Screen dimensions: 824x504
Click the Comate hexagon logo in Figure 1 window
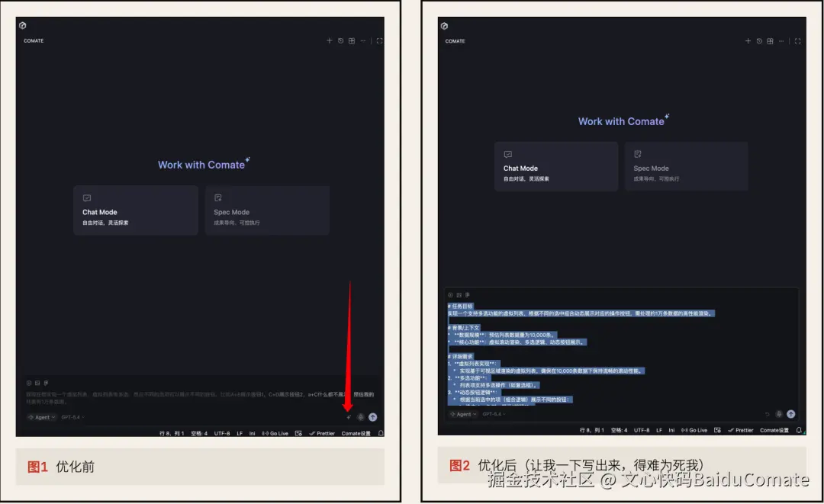click(23, 25)
